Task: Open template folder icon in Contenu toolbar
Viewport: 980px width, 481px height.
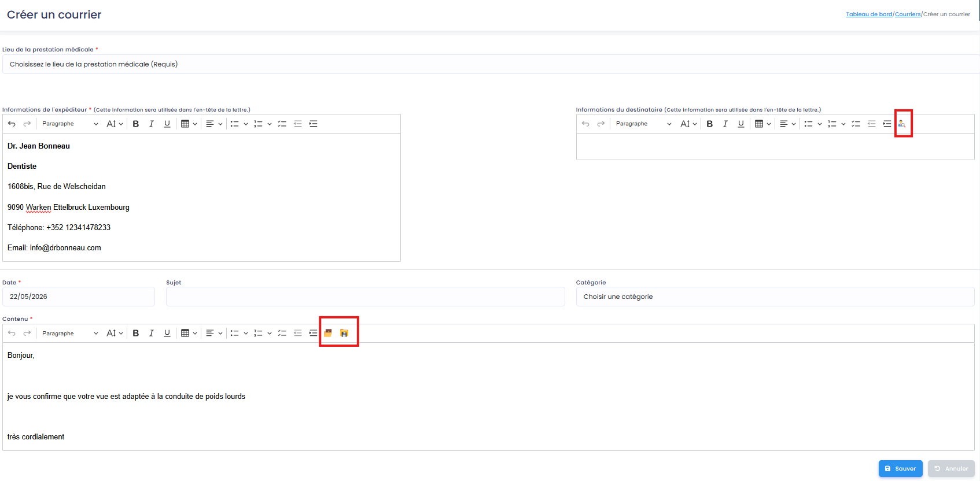Action: coord(328,333)
